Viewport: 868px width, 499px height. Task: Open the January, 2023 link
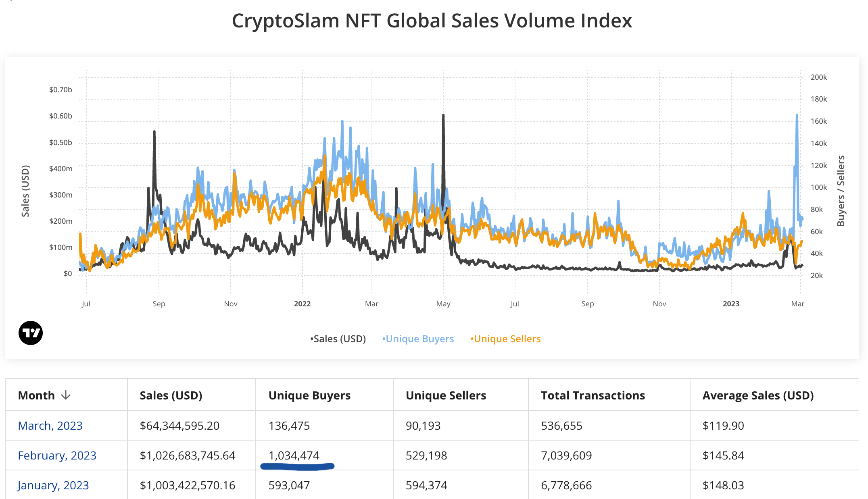point(53,485)
